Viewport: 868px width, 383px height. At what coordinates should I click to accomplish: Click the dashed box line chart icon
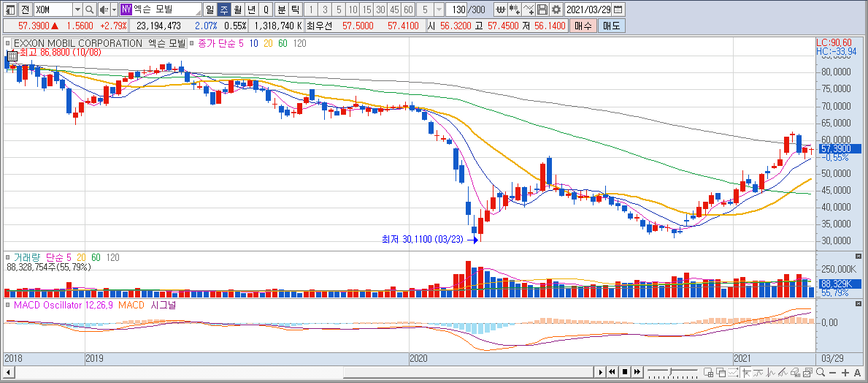coord(734,372)
